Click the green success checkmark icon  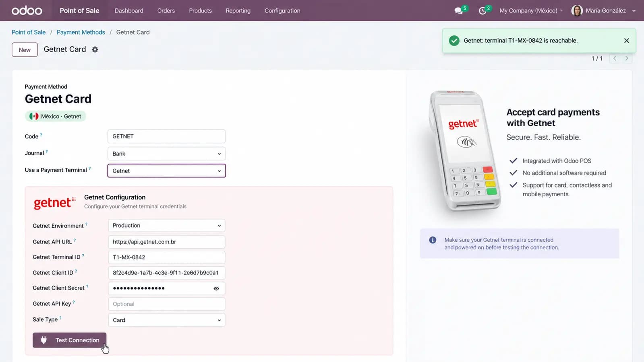coord(454,41)
